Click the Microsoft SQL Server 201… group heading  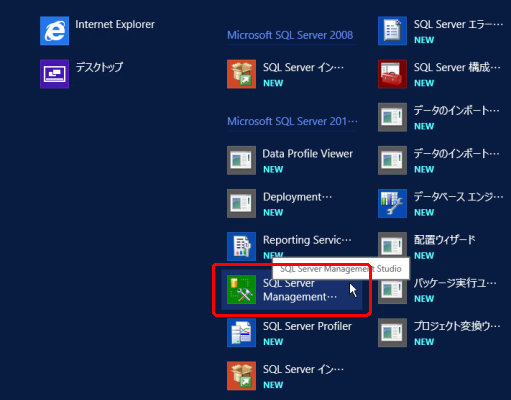292,121
